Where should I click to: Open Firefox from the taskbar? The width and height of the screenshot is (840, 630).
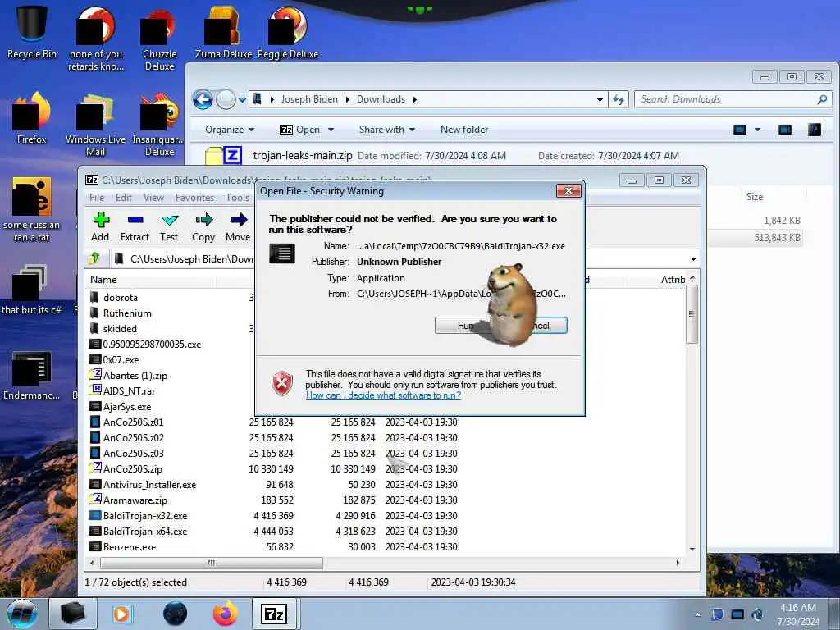click(x=226, y=614)
